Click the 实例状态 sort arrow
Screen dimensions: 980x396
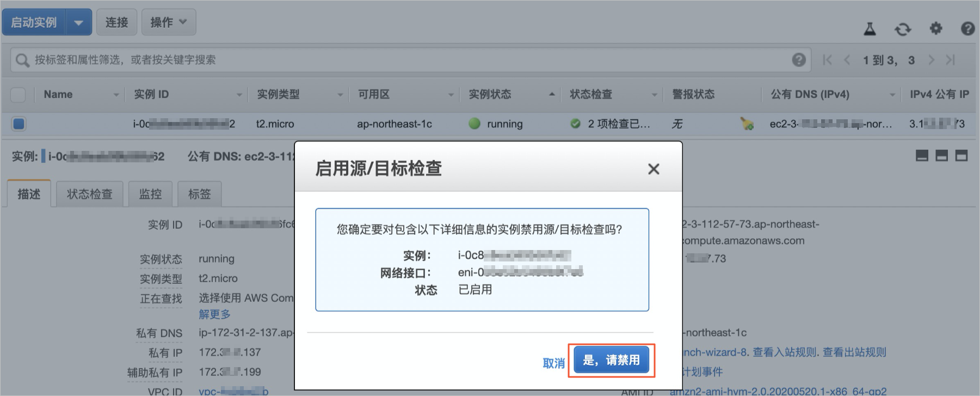552,94
